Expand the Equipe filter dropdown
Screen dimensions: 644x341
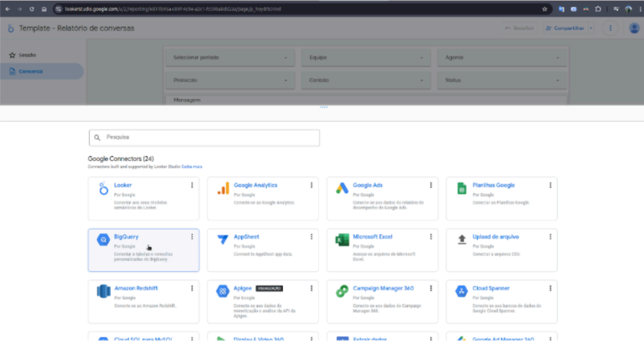pyautogui.click(x=366, y=58)
